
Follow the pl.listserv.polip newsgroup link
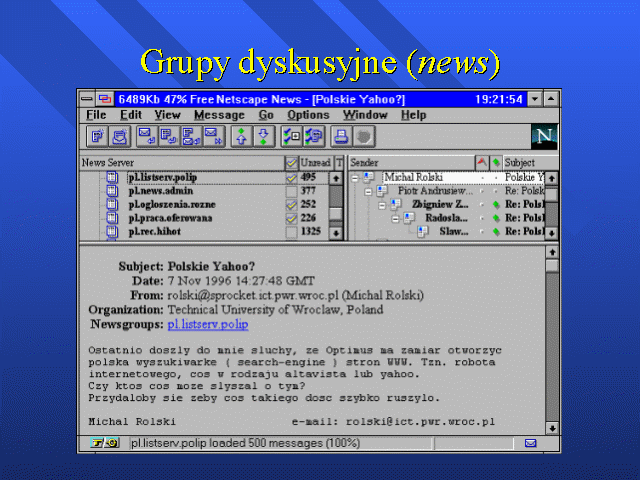208,324
